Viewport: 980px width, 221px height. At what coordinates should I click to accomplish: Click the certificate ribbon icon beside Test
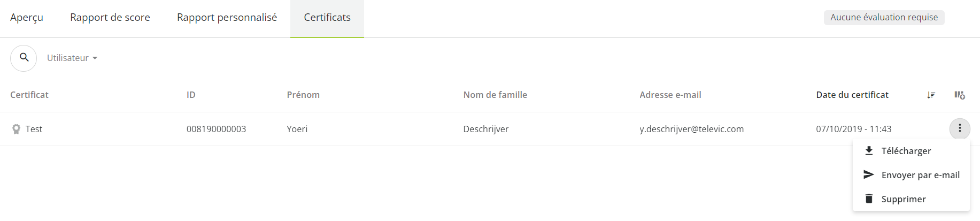(16, 129)
